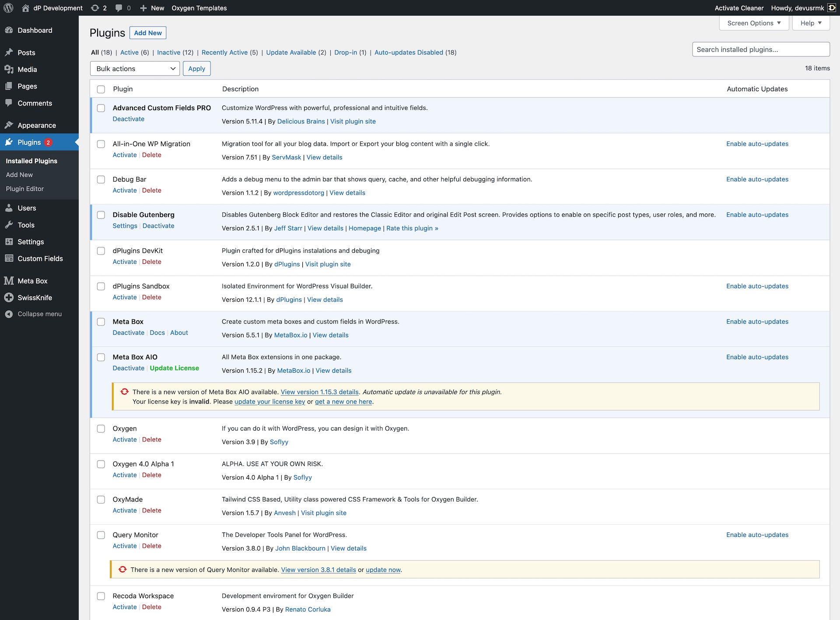Click the Appearance brush icon in sidebar
Screen dimensions: 840x620
coord(9,125)
